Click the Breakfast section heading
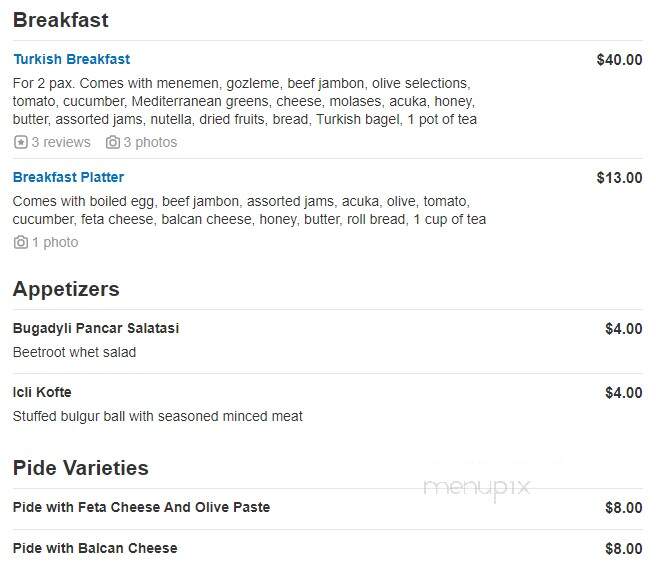This screenshot has height=570, width=656. (61, 20)
